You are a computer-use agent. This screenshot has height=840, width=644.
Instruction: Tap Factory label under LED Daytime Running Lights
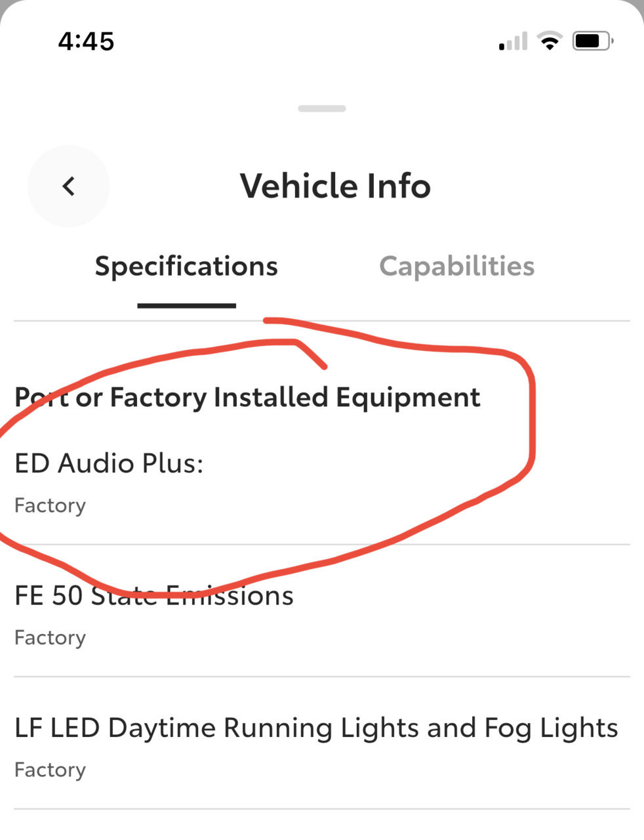[x=50, y=770]
